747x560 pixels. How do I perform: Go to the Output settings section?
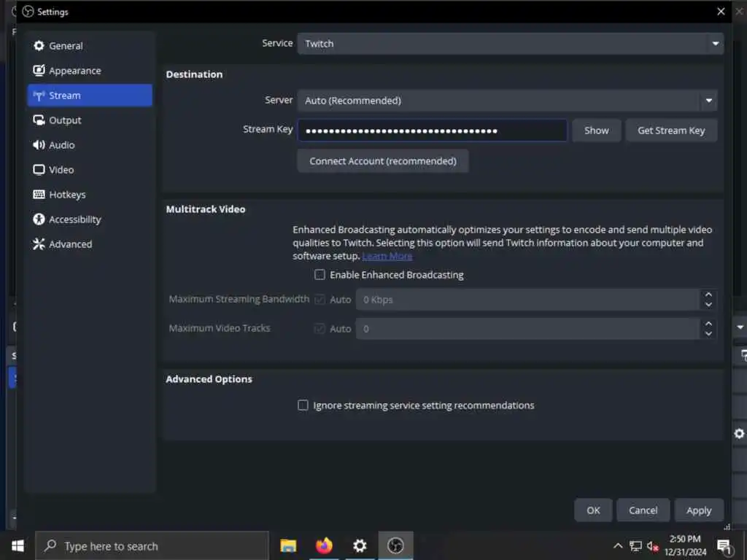pyautogui.click(x=90, y=120)
